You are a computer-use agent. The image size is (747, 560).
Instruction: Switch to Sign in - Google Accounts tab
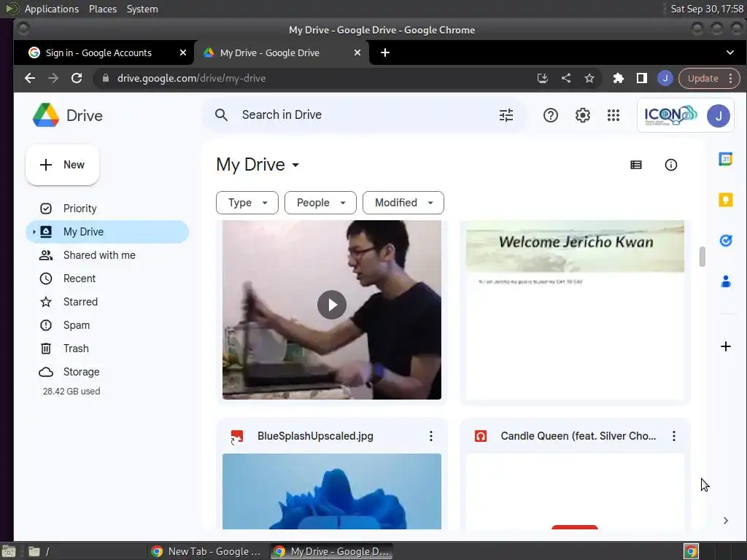[x=98, y=52]
